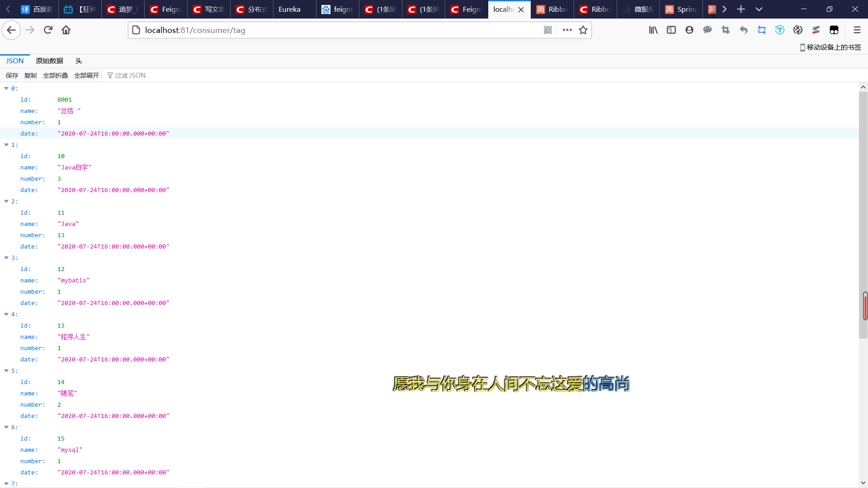Open the page actions ellipsis menu
The image size is (868, 488).
(567, 30)
